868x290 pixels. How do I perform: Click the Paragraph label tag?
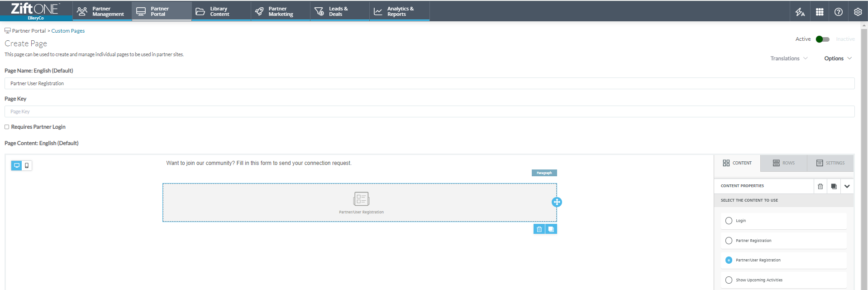pos(544,173)
